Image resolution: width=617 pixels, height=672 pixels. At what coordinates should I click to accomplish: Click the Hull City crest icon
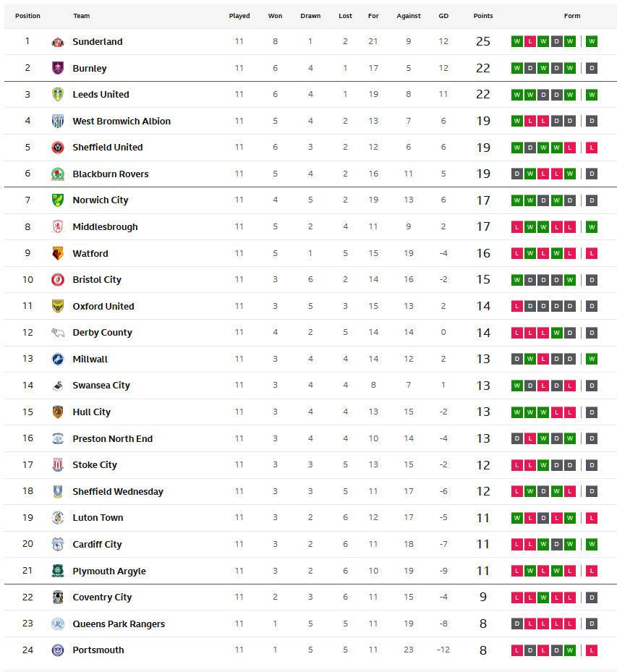(x=58, y=412)
